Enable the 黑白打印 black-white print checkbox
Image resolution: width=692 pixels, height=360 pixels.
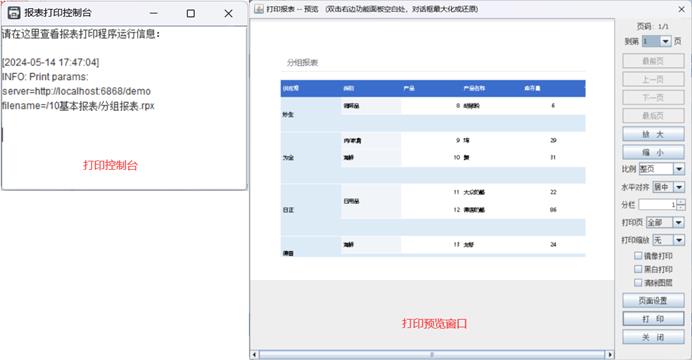point(638,269)
